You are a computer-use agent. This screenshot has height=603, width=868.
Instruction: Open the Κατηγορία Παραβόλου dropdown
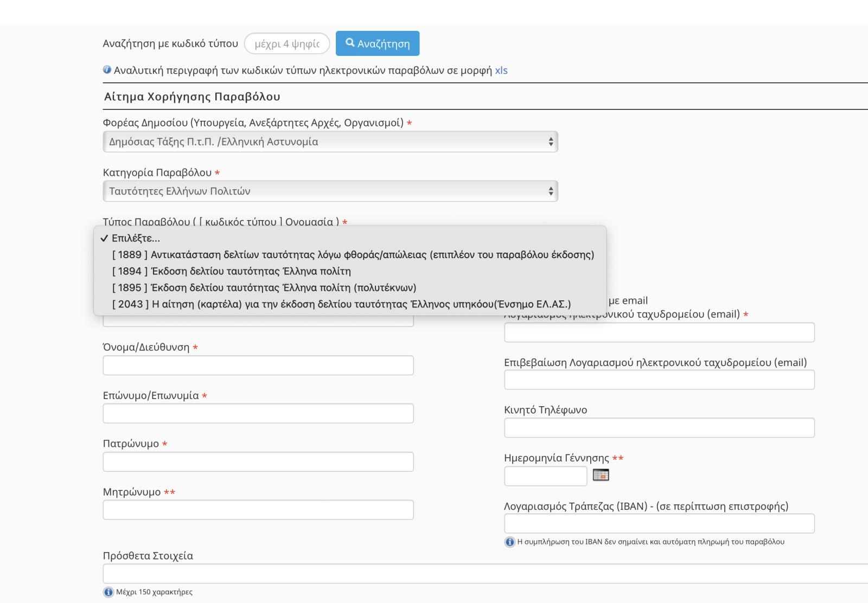[330, 191]
